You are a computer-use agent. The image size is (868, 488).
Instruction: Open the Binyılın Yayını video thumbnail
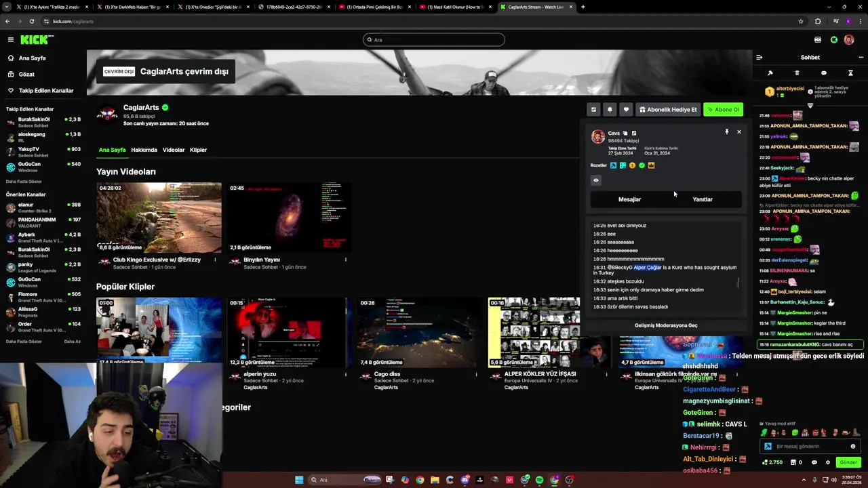pos(289,218)
